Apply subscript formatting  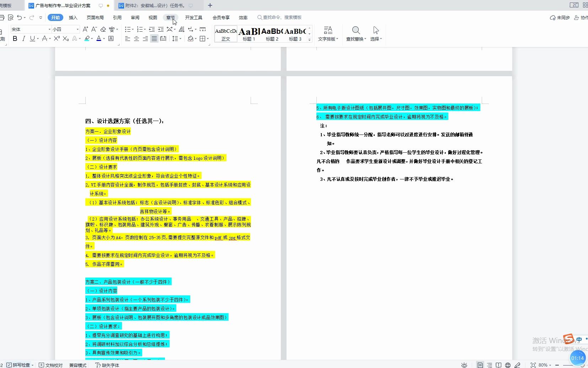tap(66, 39)
